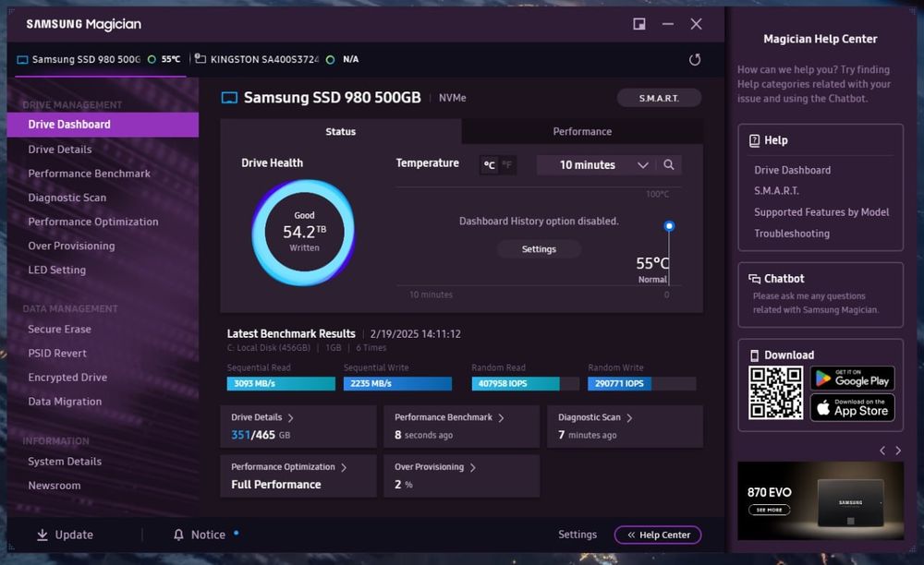Select the Samsung SSD 980 500G drive tab
The width and height of the screenshot is (924, 565).
[99, 59]
